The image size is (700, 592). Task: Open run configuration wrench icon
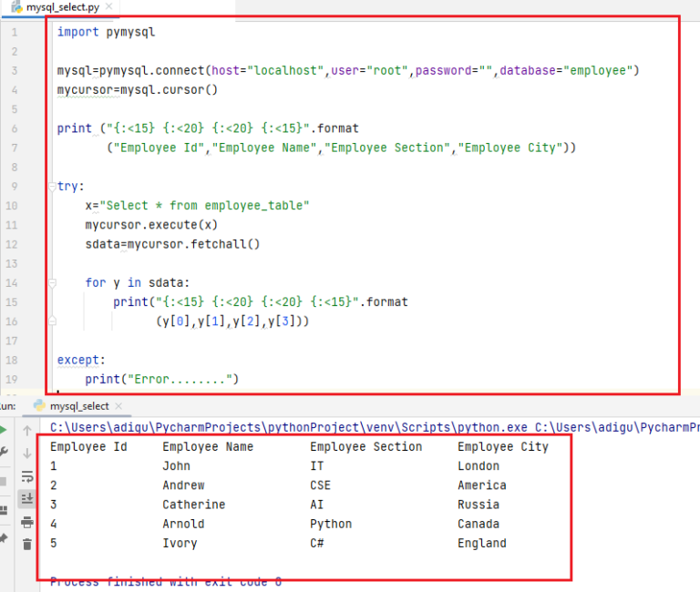3,452
